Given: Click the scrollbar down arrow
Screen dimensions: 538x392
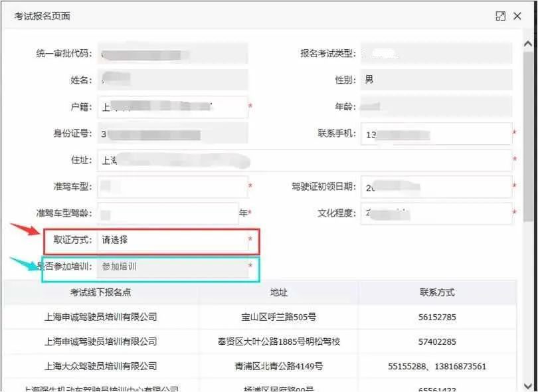Looking at the screenshot, I should (528, 386).
